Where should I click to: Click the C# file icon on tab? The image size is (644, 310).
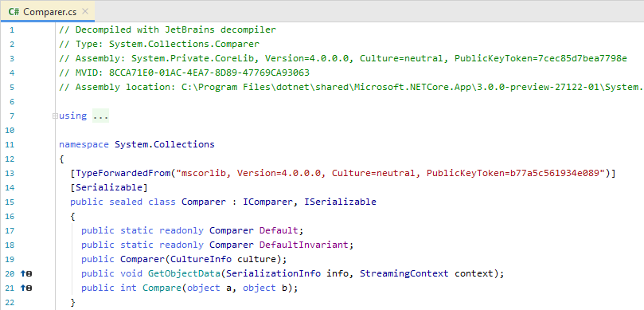pyautogui.click(x=14, y=11)
